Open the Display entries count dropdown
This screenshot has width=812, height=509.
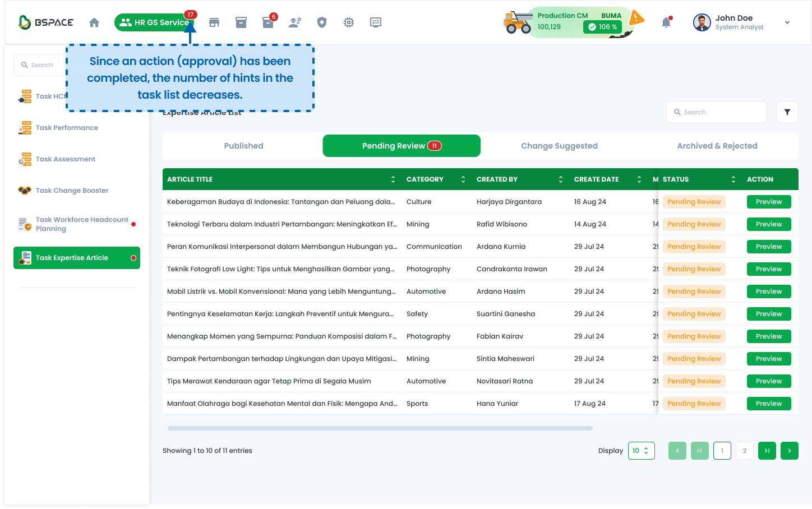(x=641, y=451)
